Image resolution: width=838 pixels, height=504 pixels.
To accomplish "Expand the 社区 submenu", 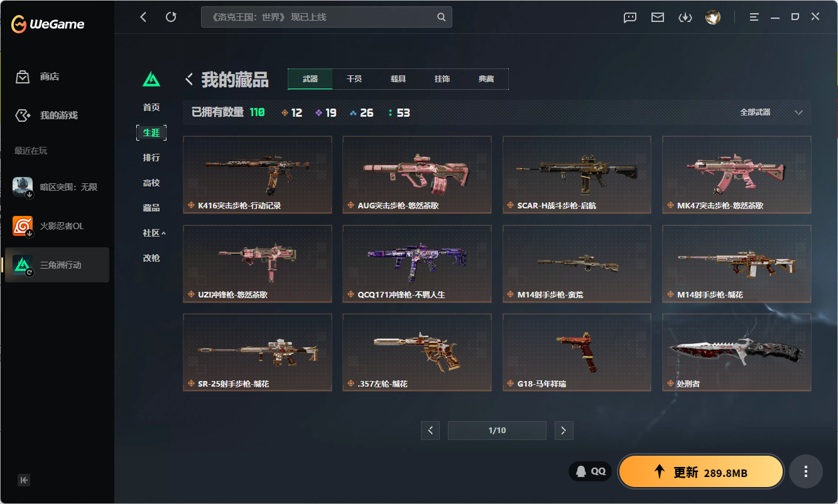I will pos(154,233).
